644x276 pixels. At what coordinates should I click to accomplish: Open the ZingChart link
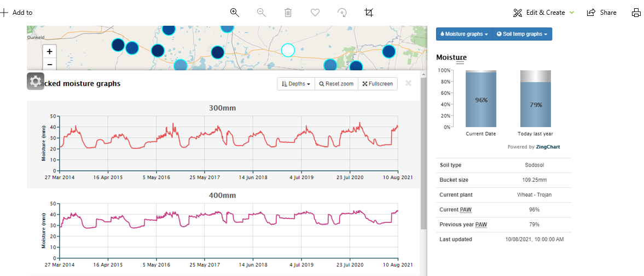pyautogui.click(x=548, y=147)
